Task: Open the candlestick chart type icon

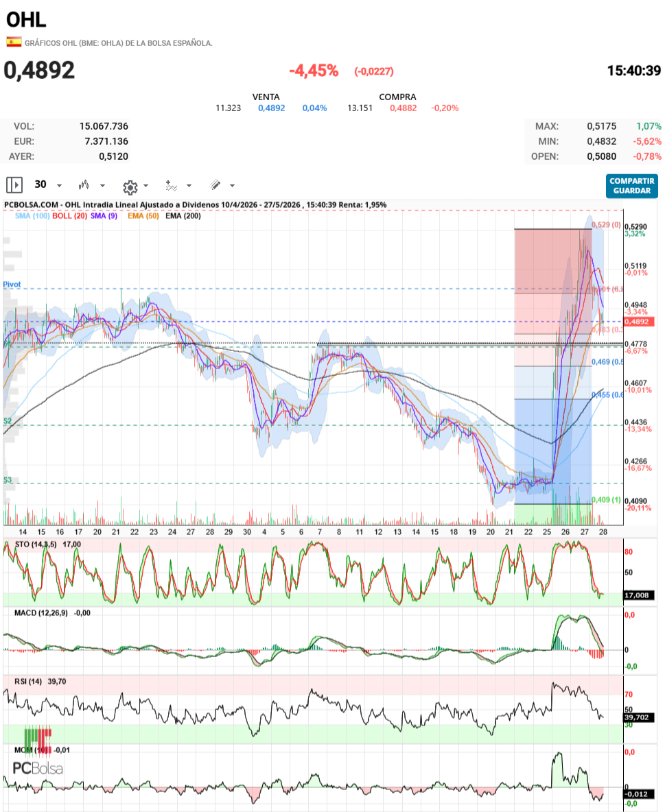Action: pos(84,185)
